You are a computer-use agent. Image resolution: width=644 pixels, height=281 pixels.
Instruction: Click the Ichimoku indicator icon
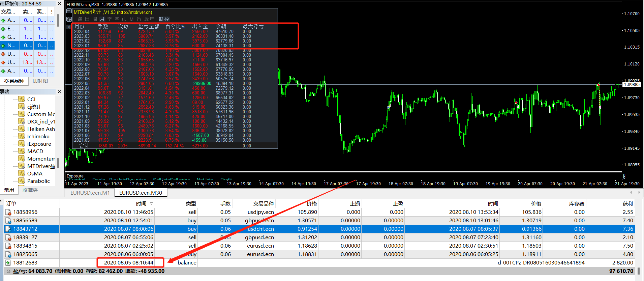[x=22, y=136]
